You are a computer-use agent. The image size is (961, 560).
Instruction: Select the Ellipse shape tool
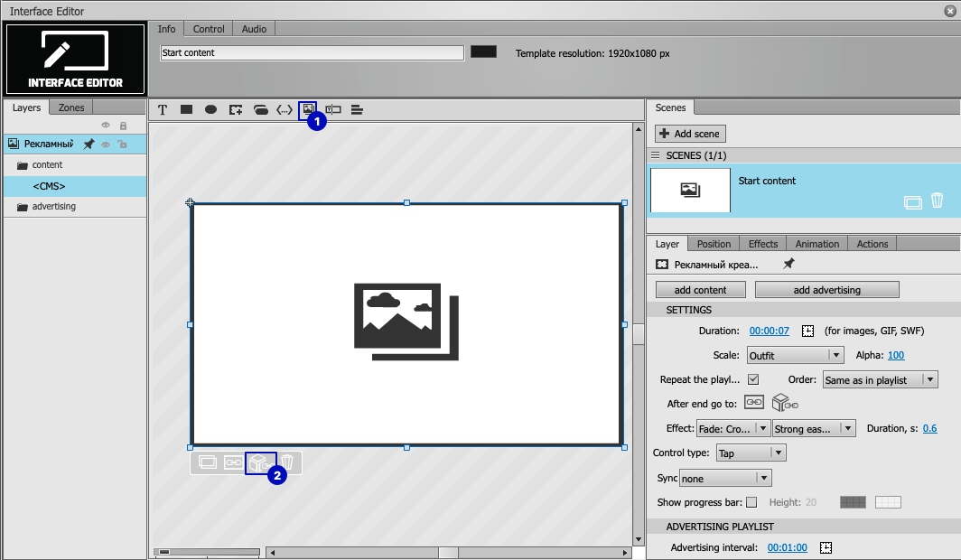click(x=210, y=109)
